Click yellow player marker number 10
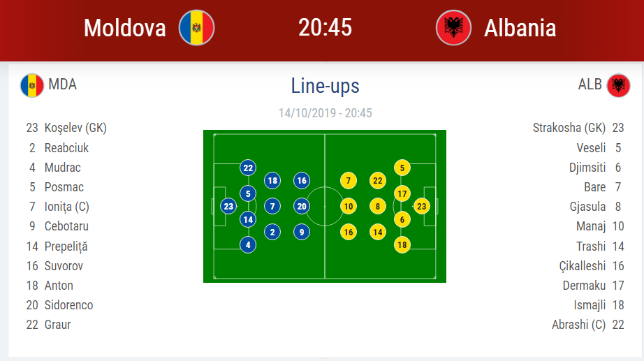 tap(348, 206)
